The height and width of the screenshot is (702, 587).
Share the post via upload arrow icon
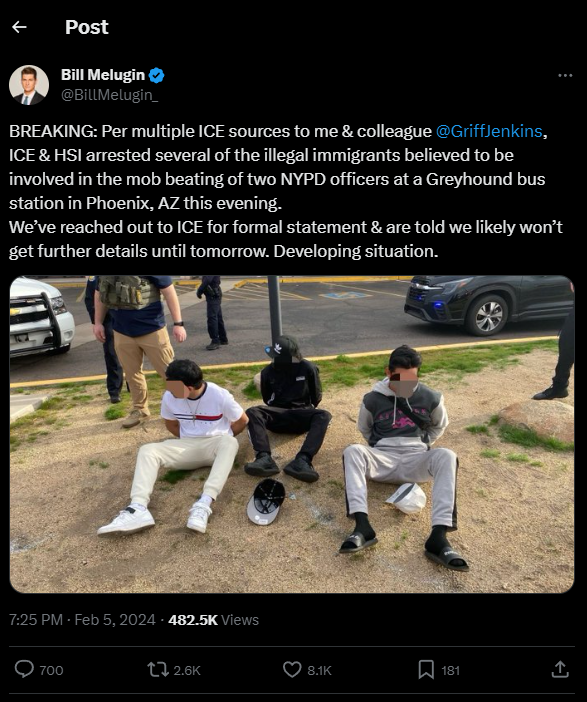click(560, 669)
